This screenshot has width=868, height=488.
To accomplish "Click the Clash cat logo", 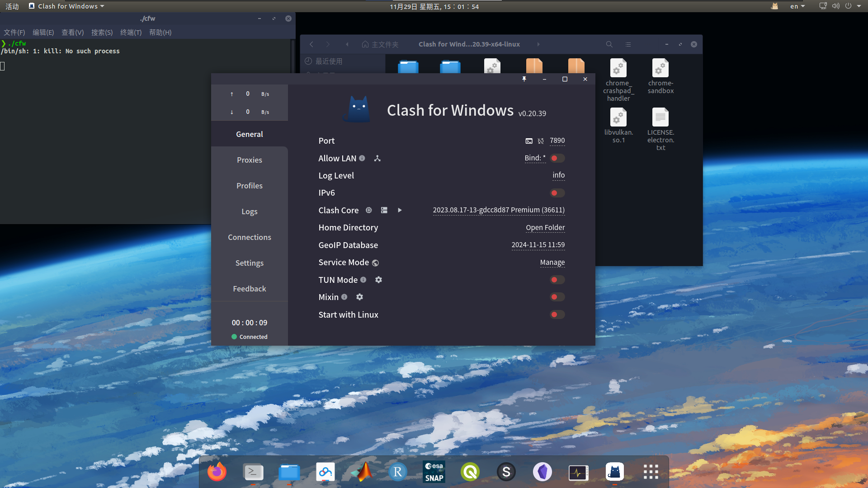I will coord(357,109).
